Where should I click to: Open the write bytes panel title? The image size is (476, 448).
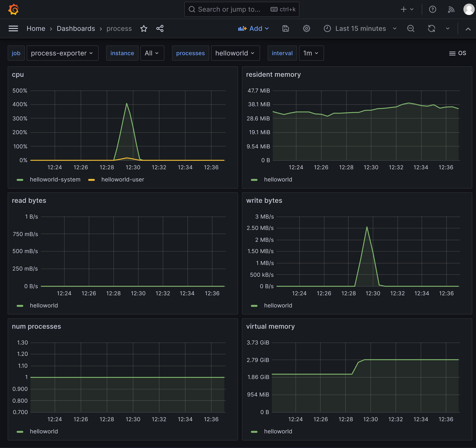pos(264,200)
